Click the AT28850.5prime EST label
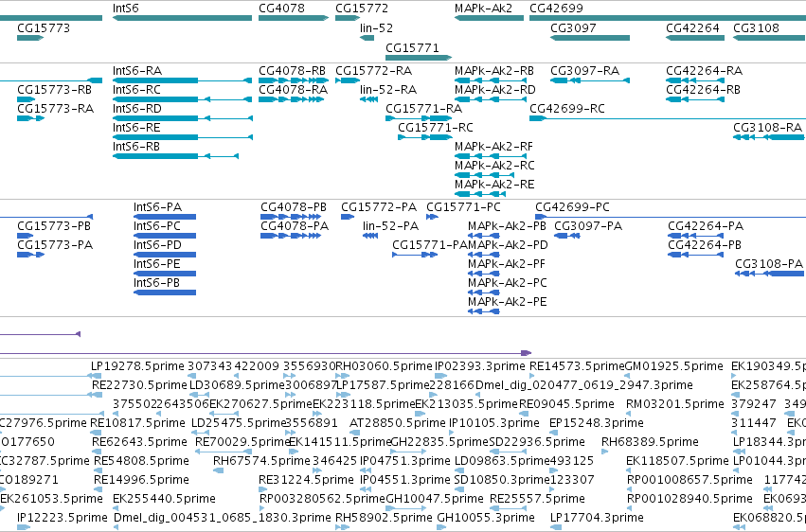The width and height of the screenshot is (806, 532). point(398,423)
